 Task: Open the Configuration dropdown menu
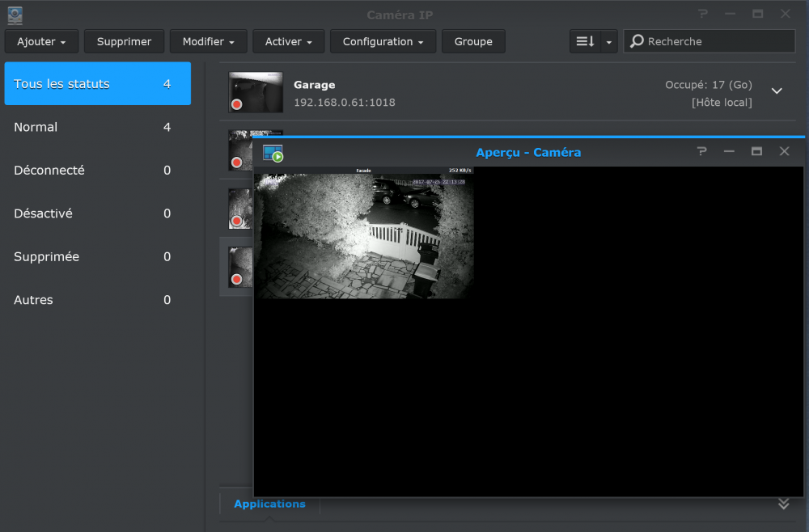pyautogui.click(x=383, y=41)
